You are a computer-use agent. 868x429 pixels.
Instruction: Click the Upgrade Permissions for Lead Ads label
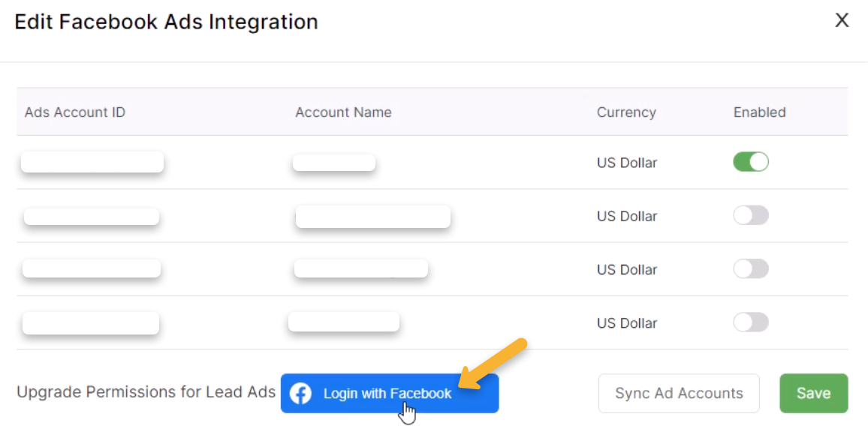pos(146,392)
